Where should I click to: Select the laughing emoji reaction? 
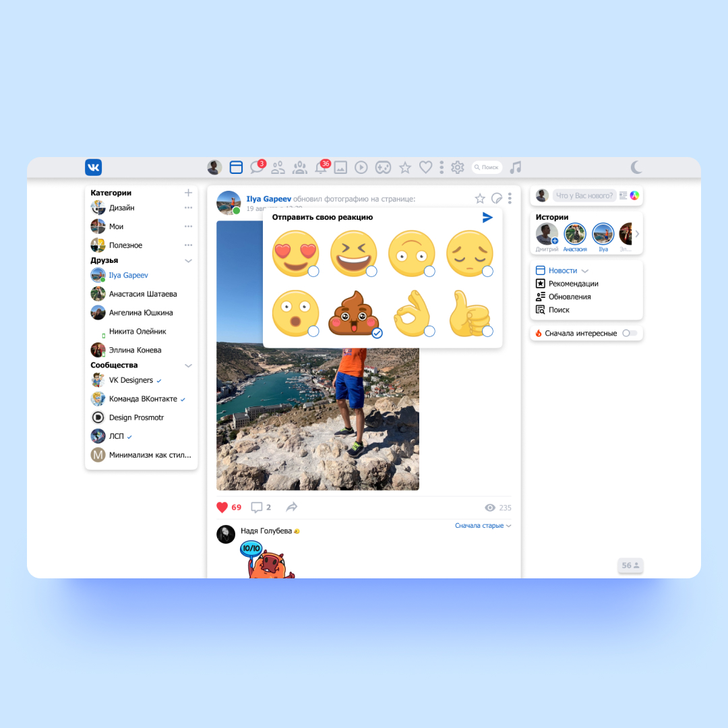[x=353, y=253]
